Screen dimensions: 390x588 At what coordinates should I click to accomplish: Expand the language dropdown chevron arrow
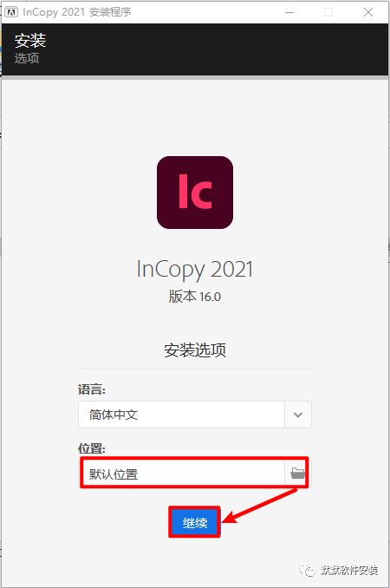coord(298,415)
